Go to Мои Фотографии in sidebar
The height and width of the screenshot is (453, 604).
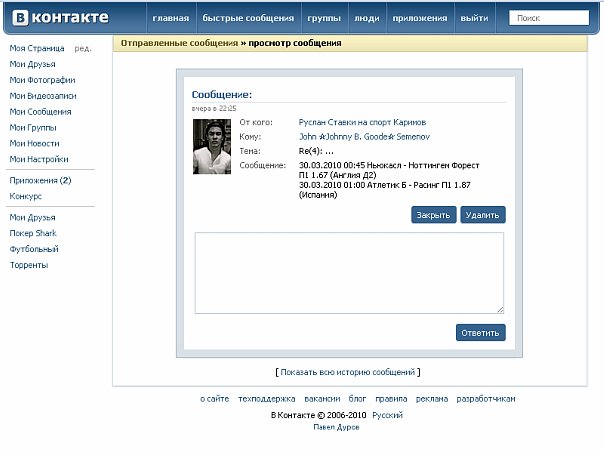click(42, 80)
